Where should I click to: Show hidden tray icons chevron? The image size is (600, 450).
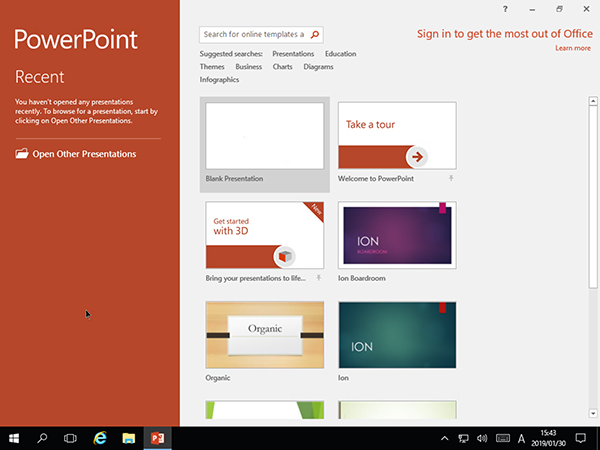pos(445,439)
